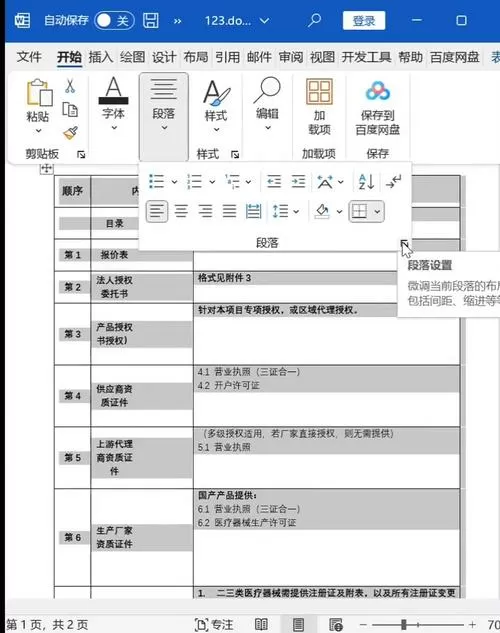Click the numbered list icon
Screen dimensions: 500x633
coord(195,181)
